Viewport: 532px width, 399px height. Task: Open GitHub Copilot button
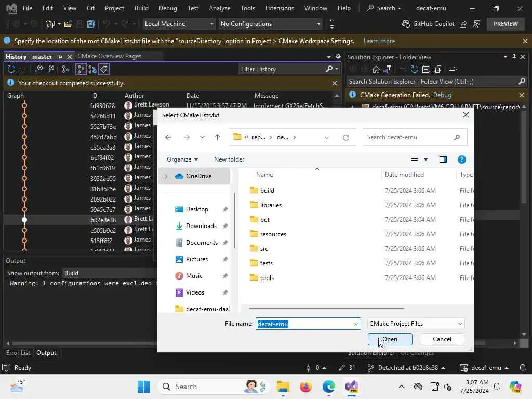click(x=429, y=24)
